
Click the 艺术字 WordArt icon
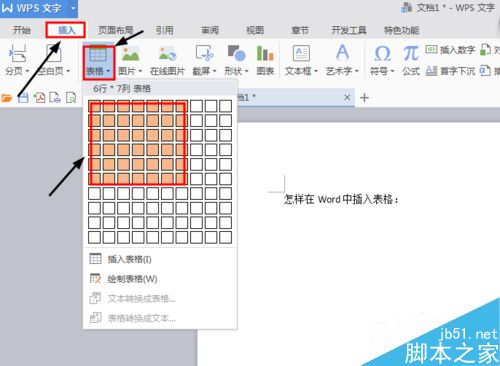(x=342, y=53)
